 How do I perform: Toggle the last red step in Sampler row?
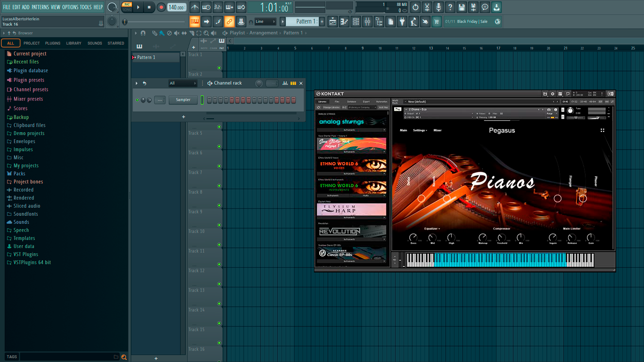(x=293, y=100)
